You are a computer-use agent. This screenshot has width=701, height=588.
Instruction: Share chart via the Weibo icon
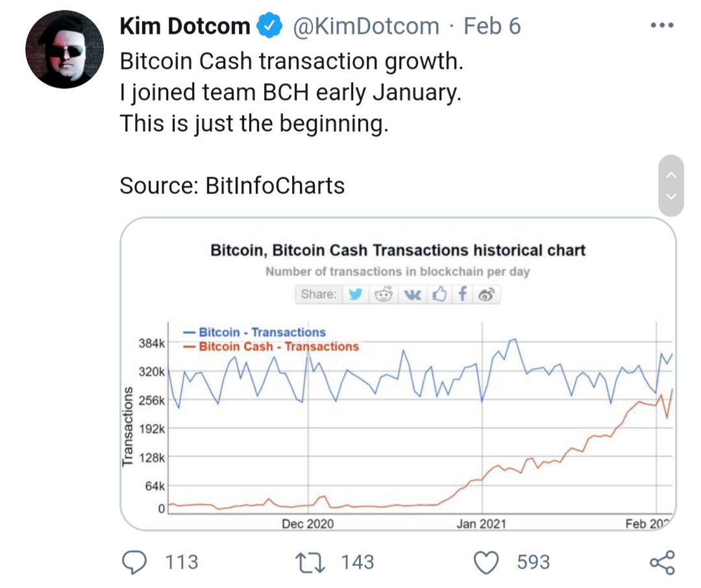click(486, 294)
